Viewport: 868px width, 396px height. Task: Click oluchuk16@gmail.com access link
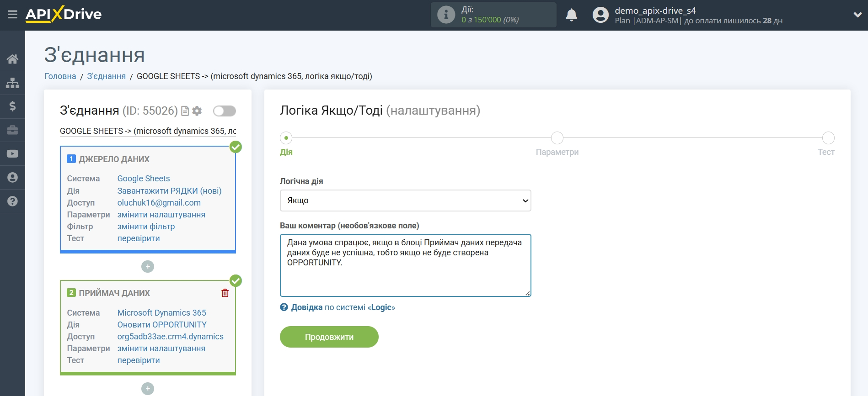click(x=159, y=203)
